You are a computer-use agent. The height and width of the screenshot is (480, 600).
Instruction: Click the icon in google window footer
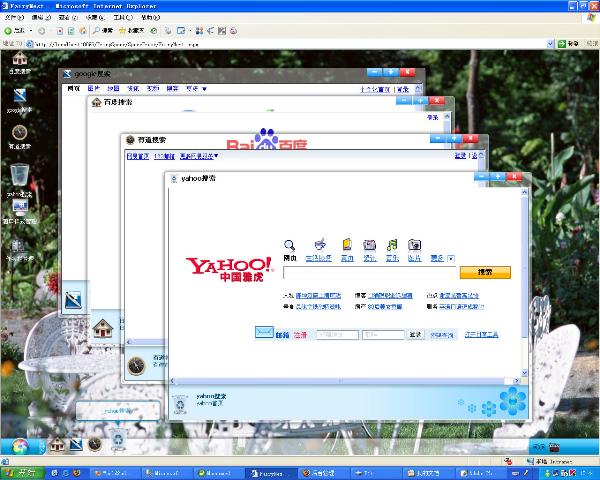pyautogui.click(x=73, y=300)
